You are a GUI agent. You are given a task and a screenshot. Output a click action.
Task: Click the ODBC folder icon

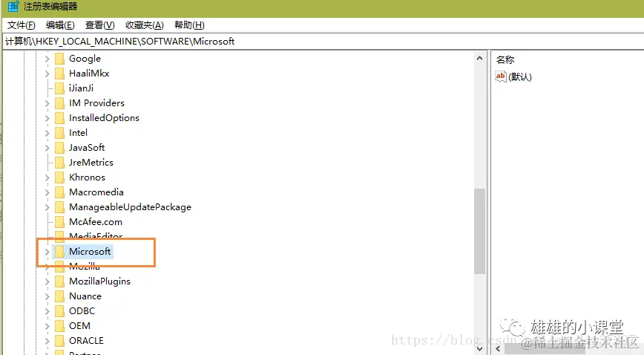point(59,311)
